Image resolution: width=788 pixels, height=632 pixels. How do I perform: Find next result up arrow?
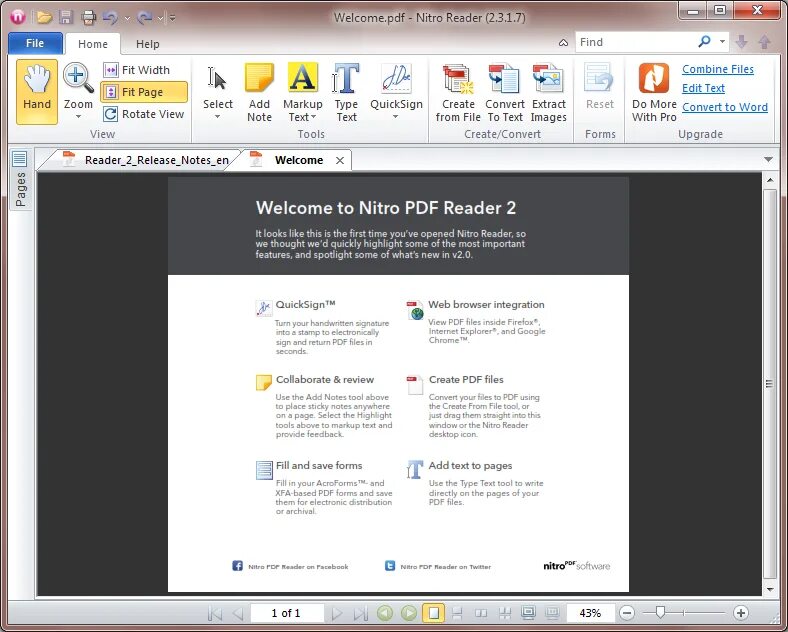click(764, 42)
